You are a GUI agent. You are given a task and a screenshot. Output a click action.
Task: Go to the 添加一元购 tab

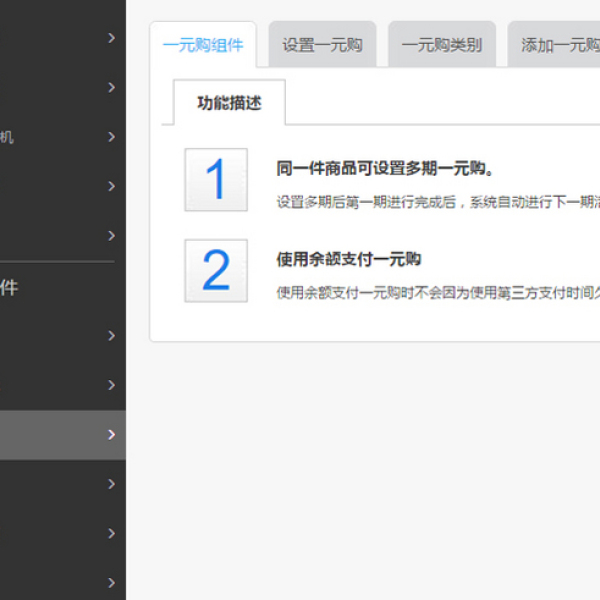click(555, 45)
